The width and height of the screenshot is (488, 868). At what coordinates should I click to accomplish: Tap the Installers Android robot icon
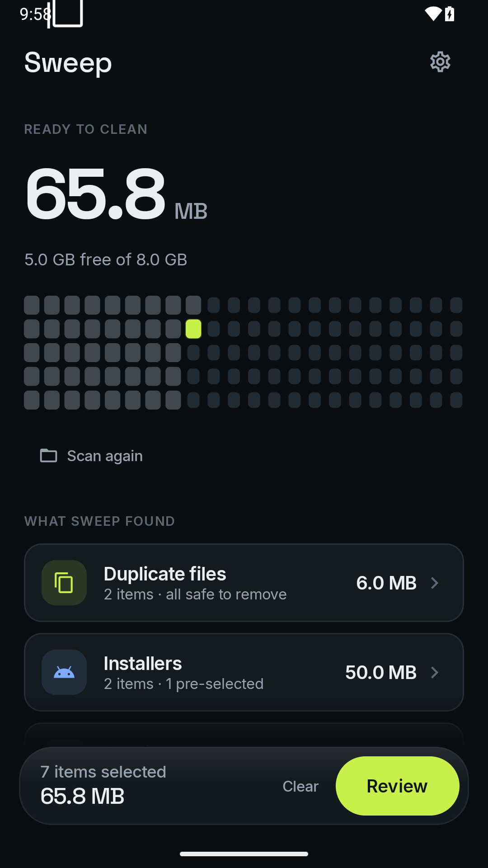pos(64,672)
